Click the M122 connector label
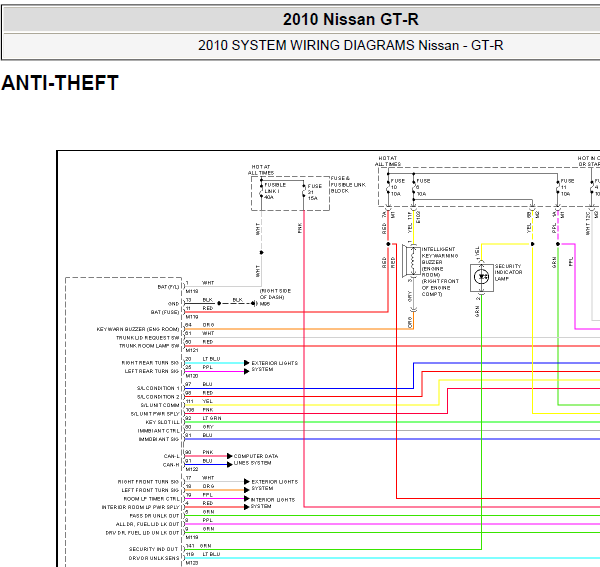 pyautogui.click(x=192, y=469)
